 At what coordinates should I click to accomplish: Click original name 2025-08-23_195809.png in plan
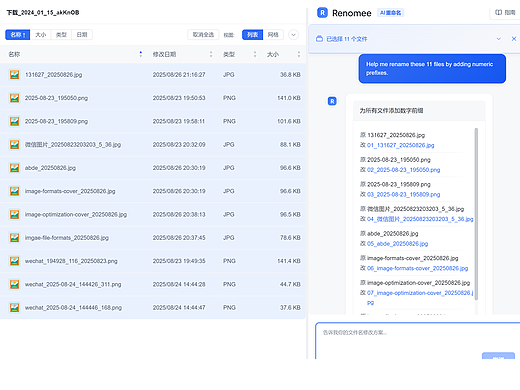click(x=399, y=184)
